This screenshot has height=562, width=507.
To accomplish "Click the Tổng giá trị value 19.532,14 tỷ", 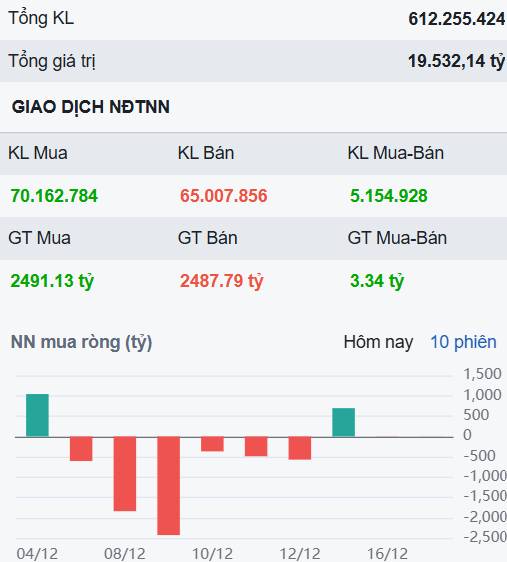I will [x=456, y=61].
